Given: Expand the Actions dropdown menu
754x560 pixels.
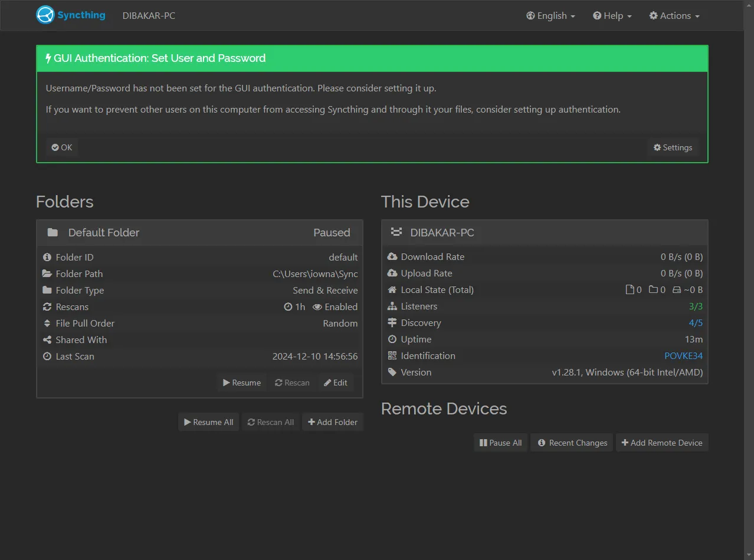Looking at the screenshot, I should 674,16.
